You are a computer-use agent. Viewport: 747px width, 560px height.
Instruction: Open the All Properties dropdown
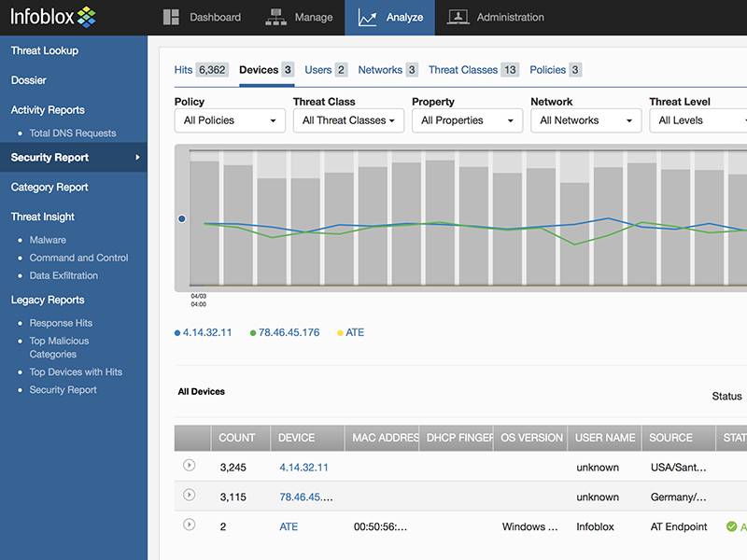pos(468,120)
